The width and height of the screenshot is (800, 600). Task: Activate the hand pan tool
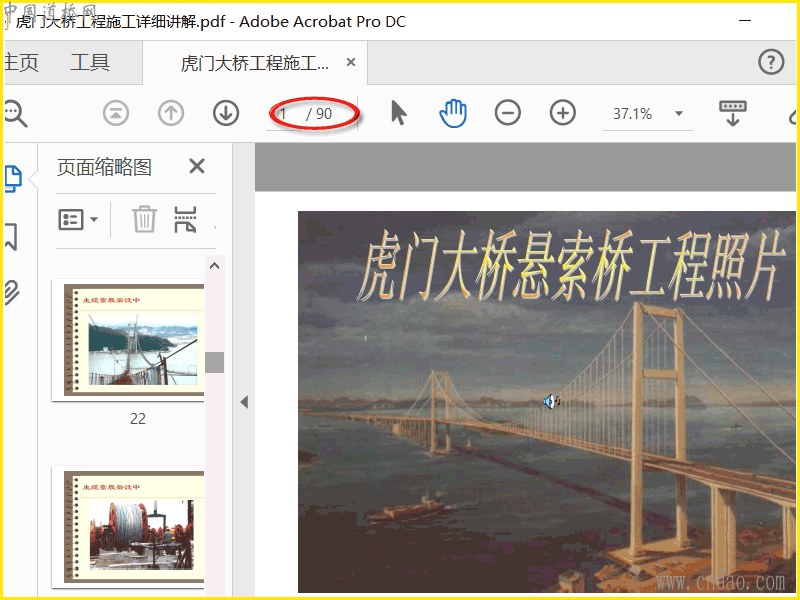453,113
